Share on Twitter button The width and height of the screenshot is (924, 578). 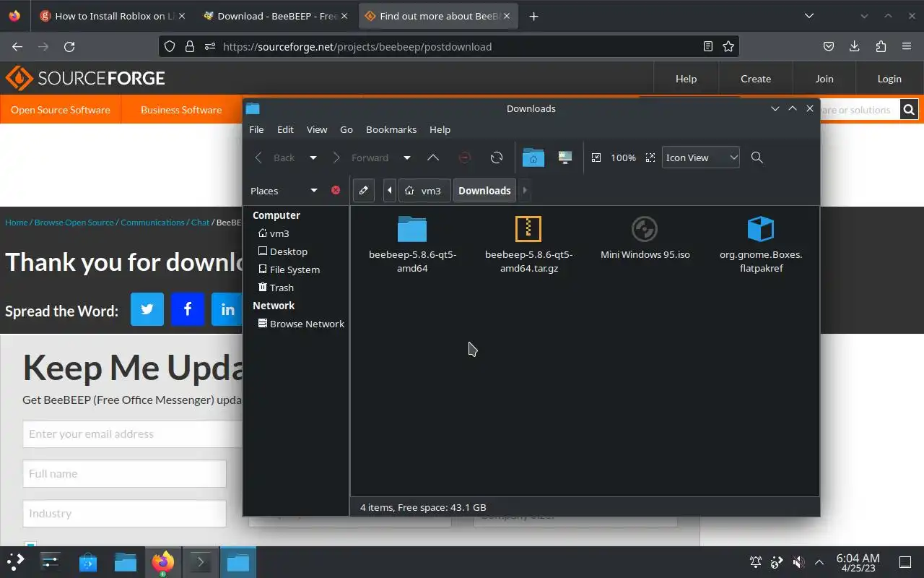coord(147,309)
